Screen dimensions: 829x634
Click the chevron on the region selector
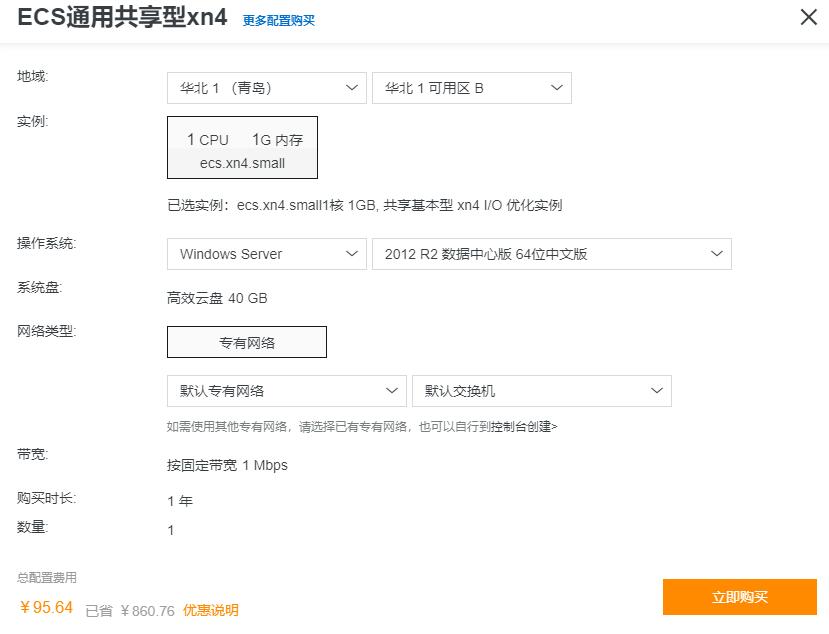click(x=354, y=87)
